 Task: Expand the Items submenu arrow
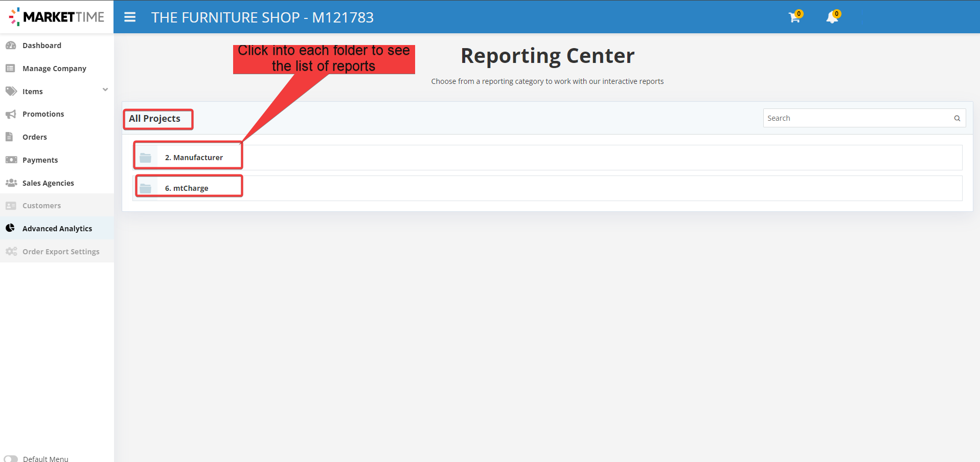[x=105, y=90]
